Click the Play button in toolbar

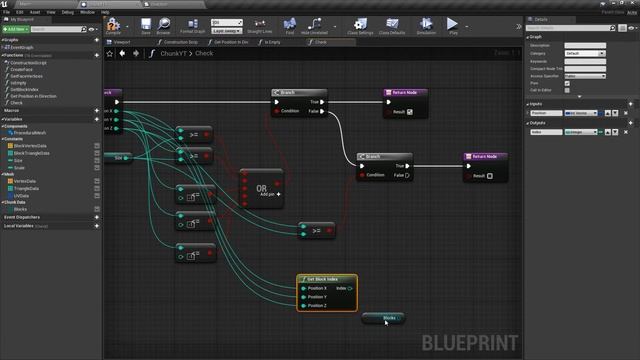(x=452, y=26)
